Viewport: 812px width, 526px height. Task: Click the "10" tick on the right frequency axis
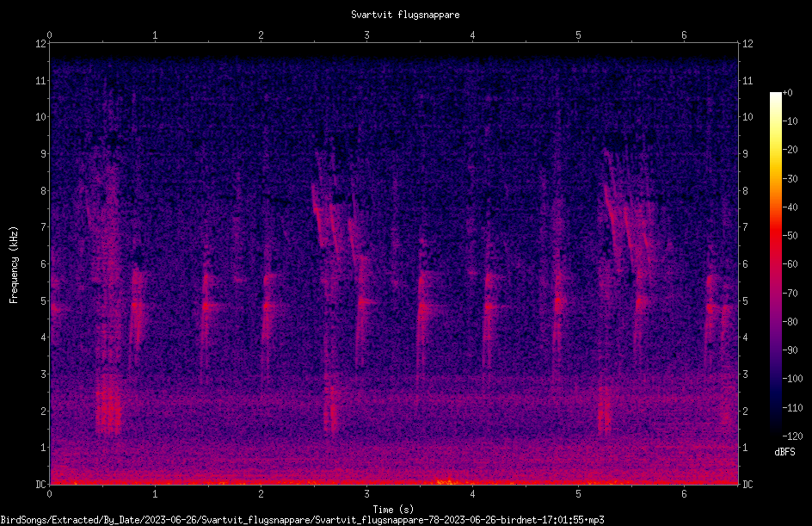click(x=747, y=117)
